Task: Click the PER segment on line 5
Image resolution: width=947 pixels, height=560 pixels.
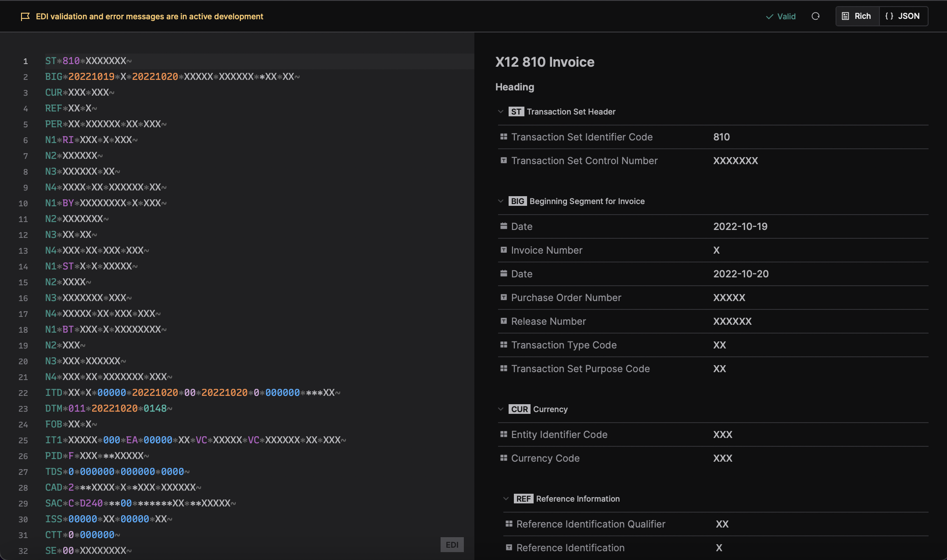Action: click(x=106, y=124)
